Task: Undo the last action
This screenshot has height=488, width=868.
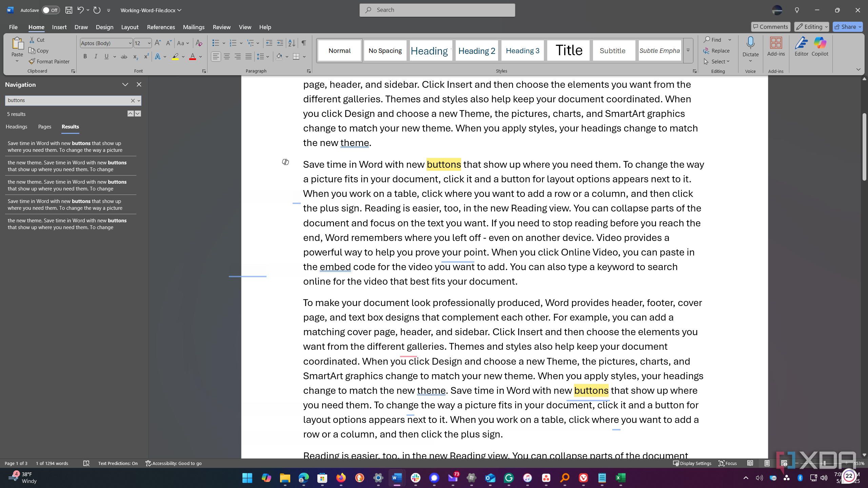Action: (x=80, y=10)
